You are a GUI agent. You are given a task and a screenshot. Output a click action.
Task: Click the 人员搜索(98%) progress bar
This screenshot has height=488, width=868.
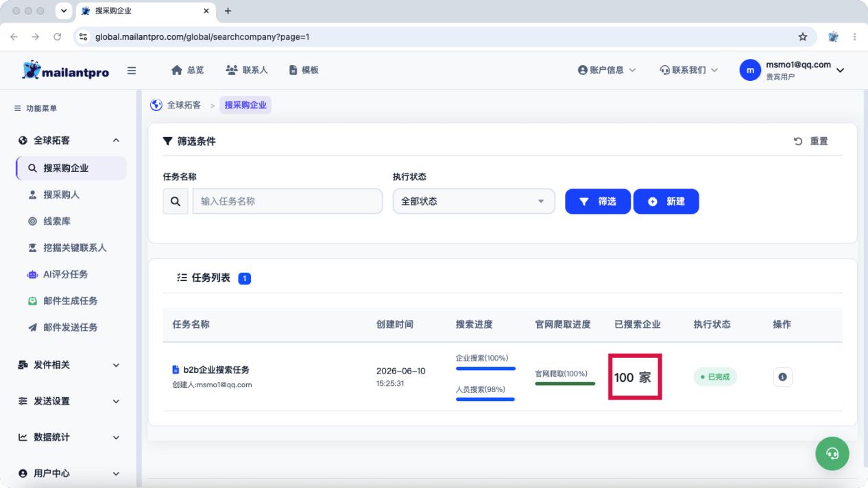485,399
